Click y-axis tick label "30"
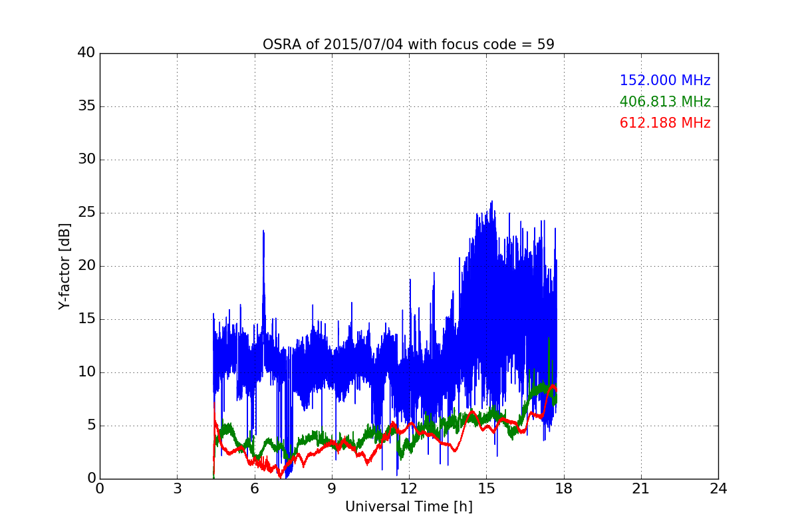 tap(86, 160)
